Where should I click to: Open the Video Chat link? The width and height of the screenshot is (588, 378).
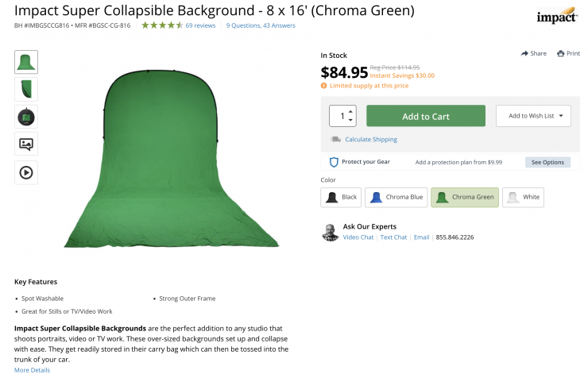coord(358,237)
